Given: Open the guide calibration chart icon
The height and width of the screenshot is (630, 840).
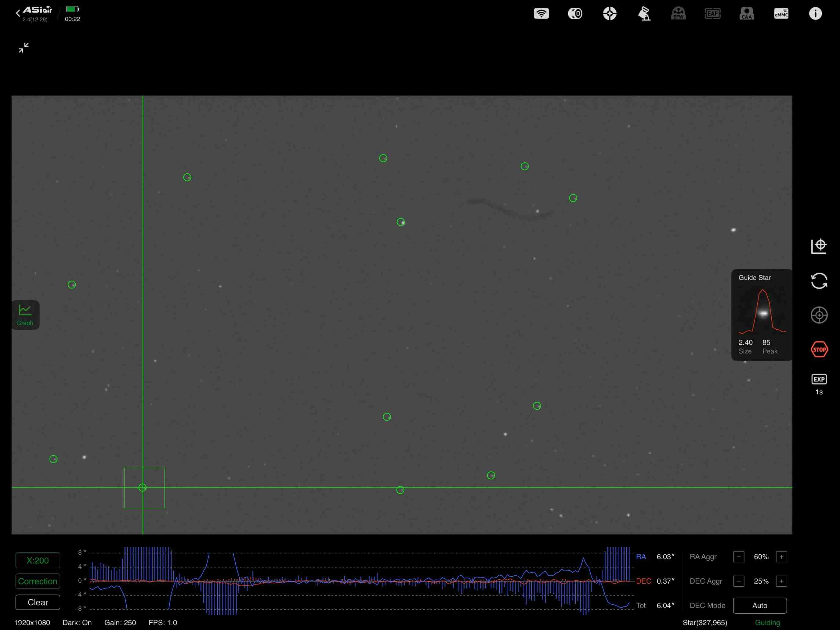Looking at the screenshot, I should [x=819, y=246].
